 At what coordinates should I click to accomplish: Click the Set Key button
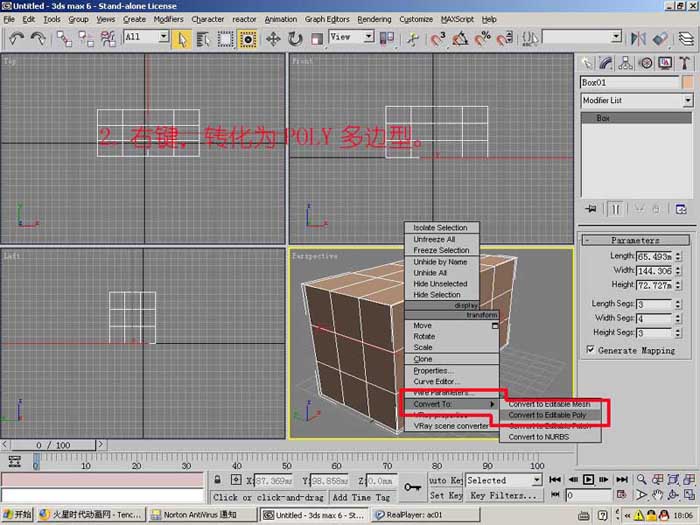coord(446,496)
